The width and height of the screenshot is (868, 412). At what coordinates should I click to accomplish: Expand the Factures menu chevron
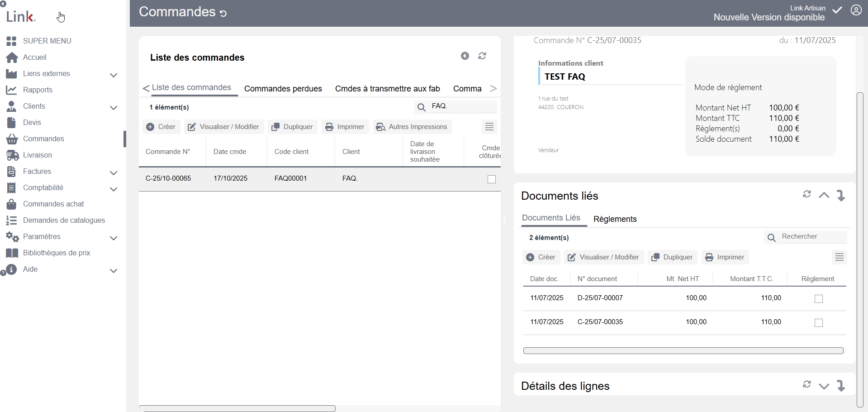[114, 172]
